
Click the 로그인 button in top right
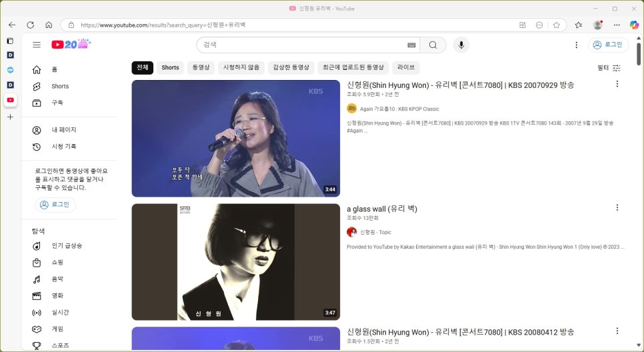point(608,45)
